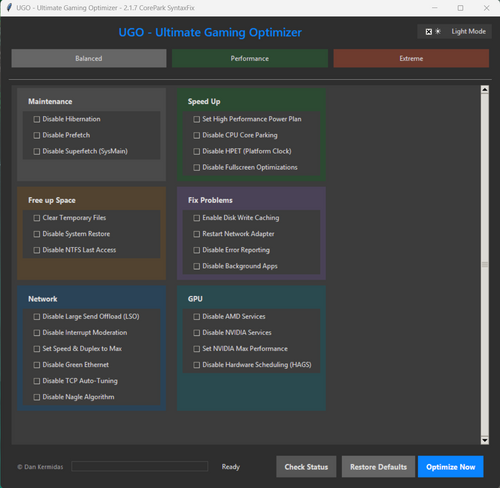
Task: Select the Performance preset
Action: tap(250, 58)
